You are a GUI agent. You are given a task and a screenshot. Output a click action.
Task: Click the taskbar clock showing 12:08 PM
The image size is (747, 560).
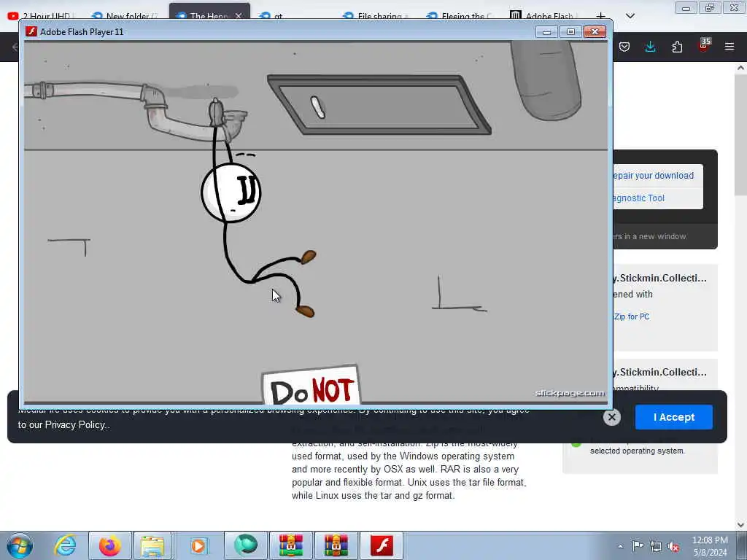[710, 546]
